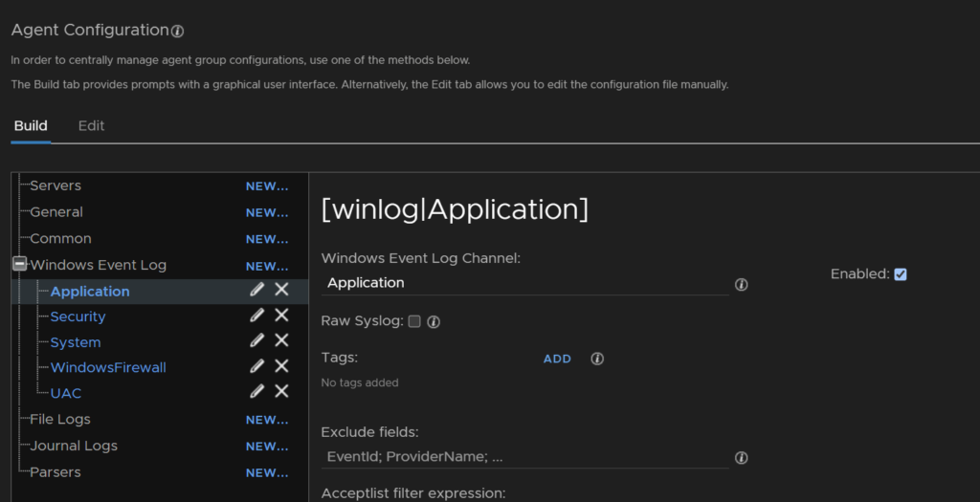The width and height of the screenshot is (980, 502).
Task: Show info for Windows Event Log Channel
Action: pyautogui.click(x=742, y=285)
